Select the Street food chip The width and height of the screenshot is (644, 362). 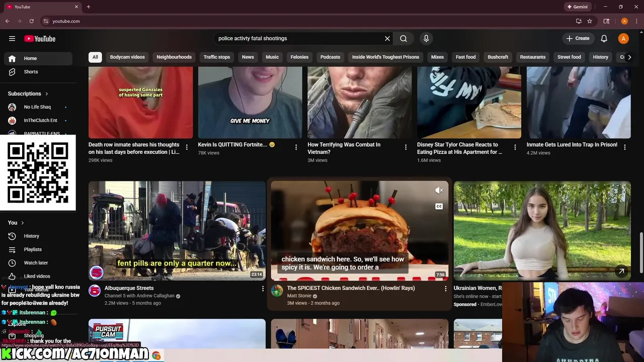coord(570,57)
